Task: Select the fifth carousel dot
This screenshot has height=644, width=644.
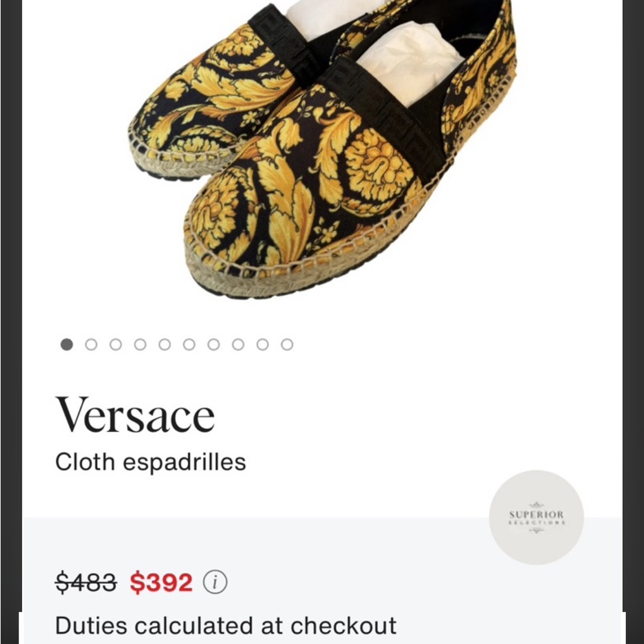Action: (x=164, y=345)
